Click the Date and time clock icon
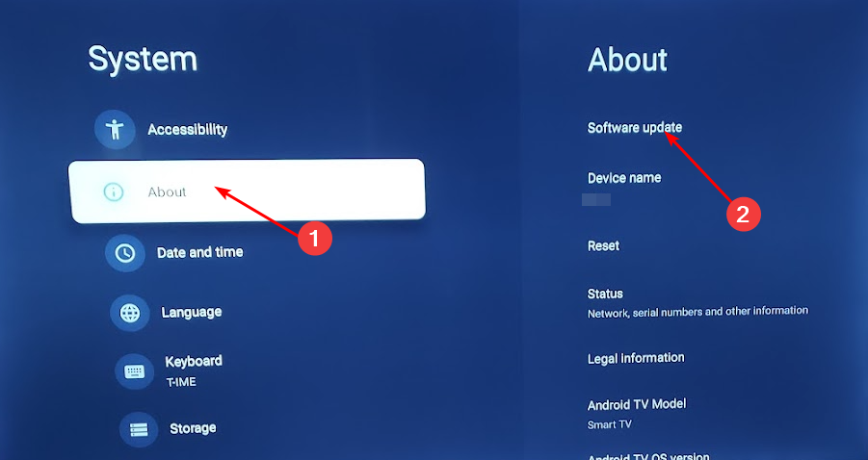 (x=124, y=253)
